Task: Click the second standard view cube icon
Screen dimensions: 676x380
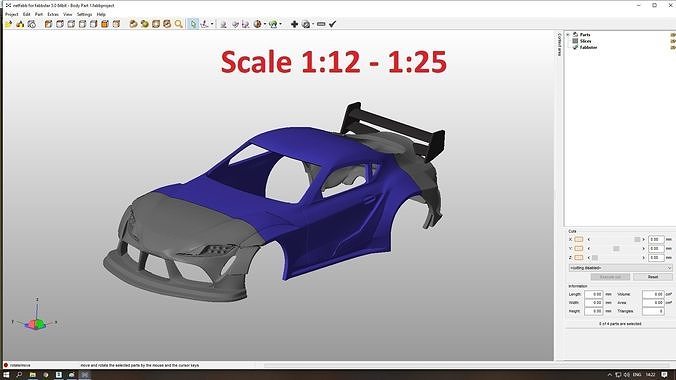Action: pos(59,24)
